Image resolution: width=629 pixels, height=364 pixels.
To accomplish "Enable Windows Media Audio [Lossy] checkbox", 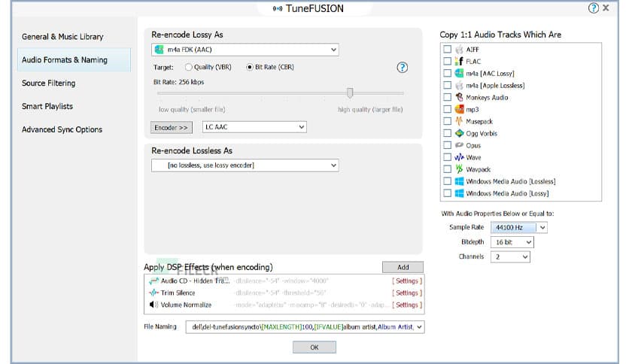I will point(447,193).
